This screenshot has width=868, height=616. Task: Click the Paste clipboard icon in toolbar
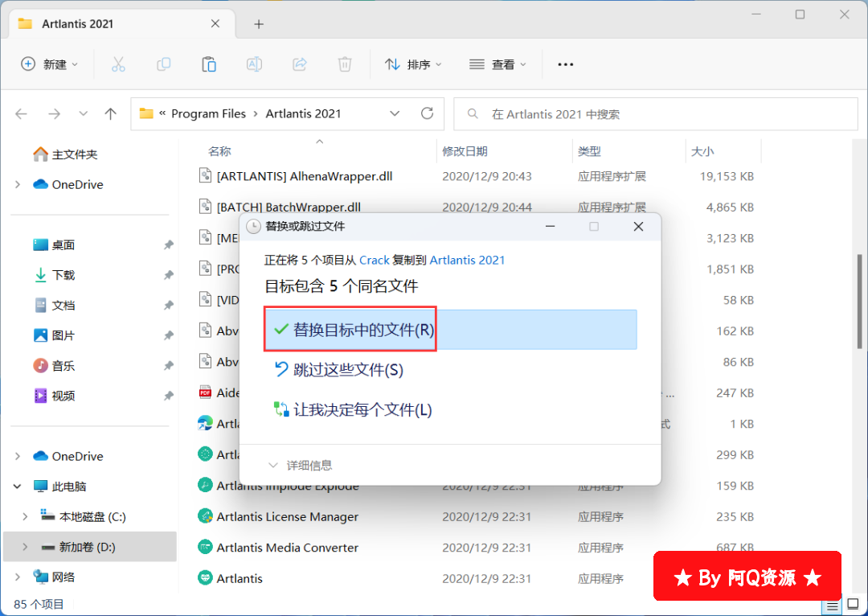pyautogui.click(x=209, y=64)
